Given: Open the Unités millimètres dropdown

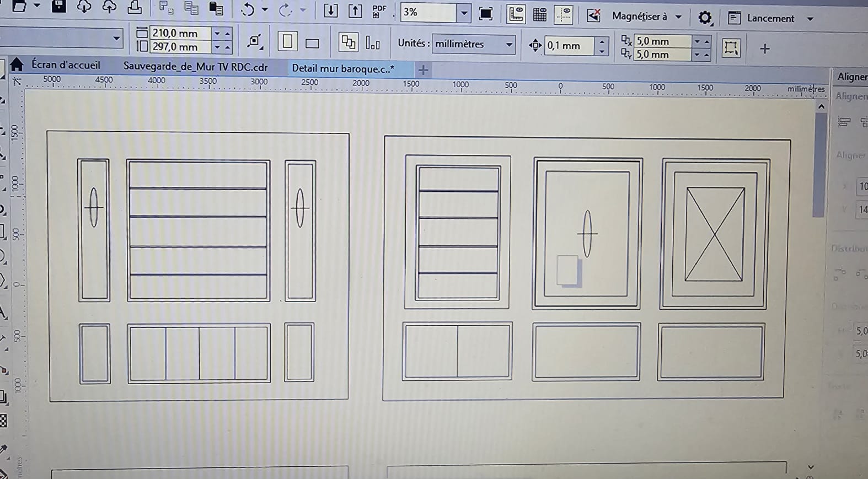Looking at the screenshot, I should 474,44.
